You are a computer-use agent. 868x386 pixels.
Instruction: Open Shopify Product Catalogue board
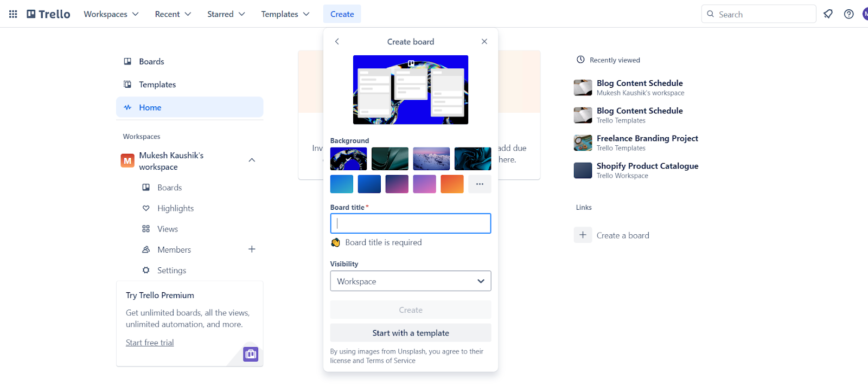(x=636, y=170)
